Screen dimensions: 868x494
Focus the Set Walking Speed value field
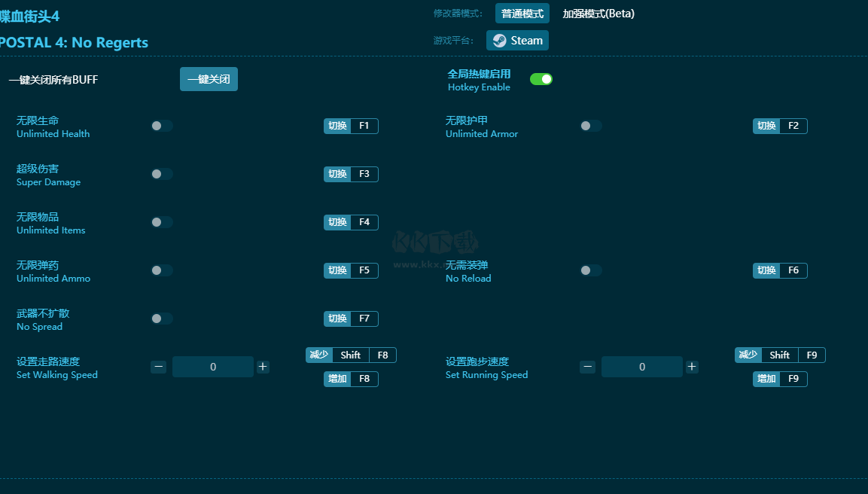click(212, 367)
